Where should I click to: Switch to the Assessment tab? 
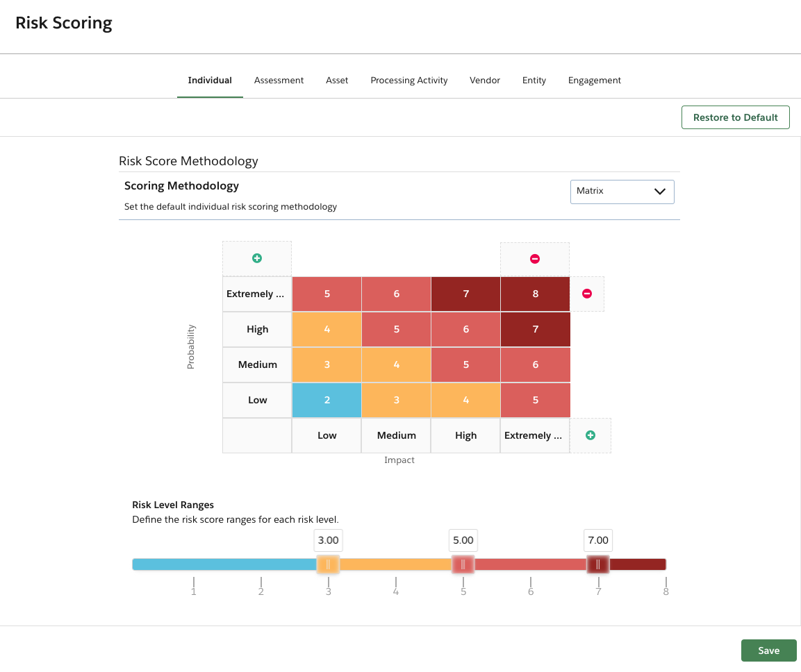pyautogui.click(x=279, y=80)
